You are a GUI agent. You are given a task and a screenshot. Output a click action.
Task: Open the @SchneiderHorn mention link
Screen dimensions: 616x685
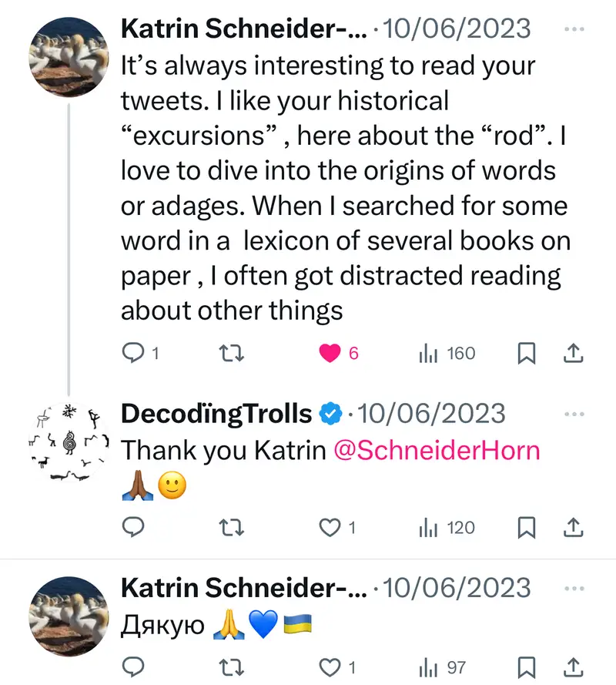(x=437, y=451)
